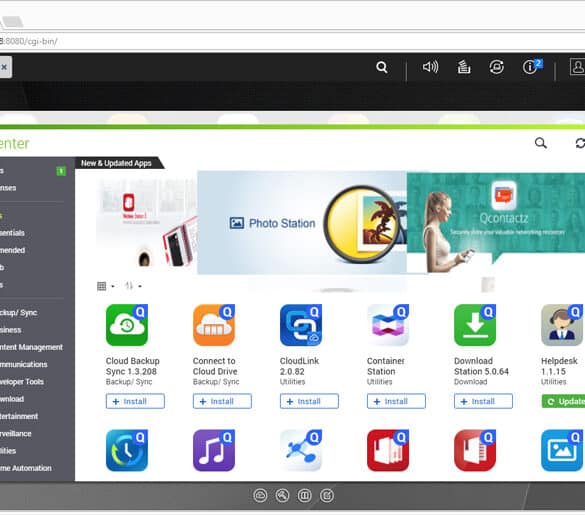Click the pause-like icon in bottom dock
Viewport: 585px width, 515px height.
pos(304,496)
